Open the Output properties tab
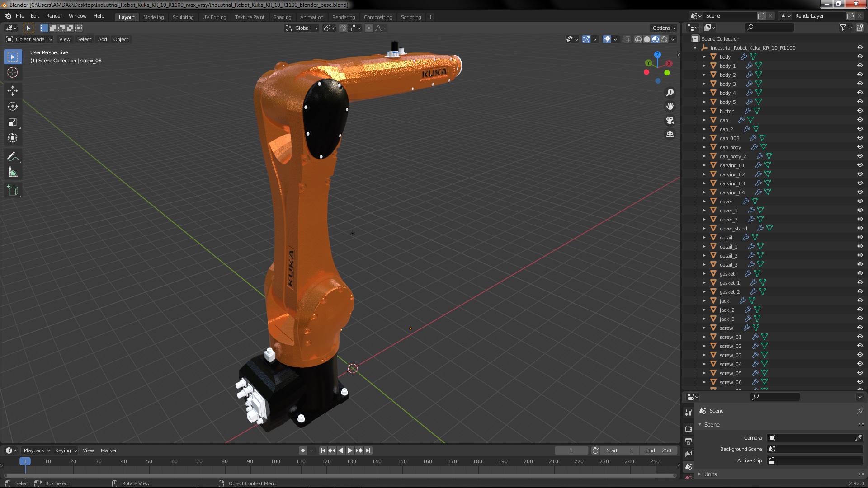This screenshot has height=488, width=868. coord(689,441)
